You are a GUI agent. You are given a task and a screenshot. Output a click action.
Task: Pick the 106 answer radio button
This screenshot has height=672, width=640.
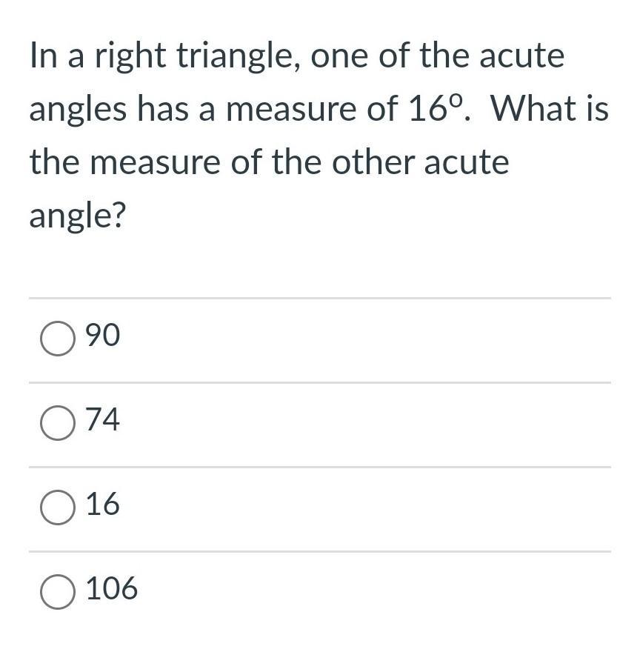(x=58, y=592)
